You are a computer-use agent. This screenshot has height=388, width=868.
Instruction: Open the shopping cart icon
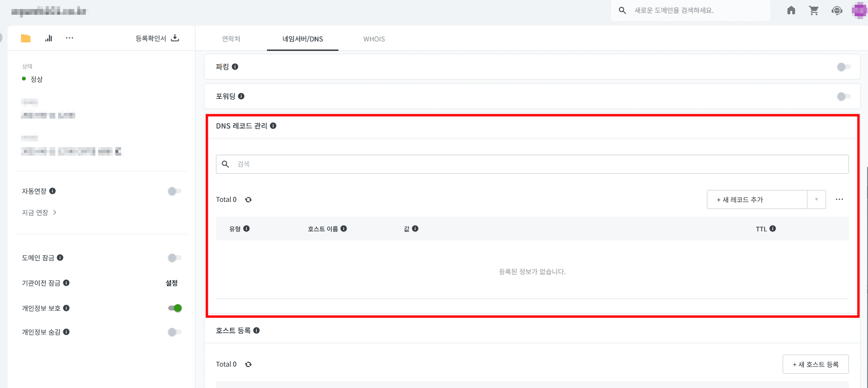(814, 10)
